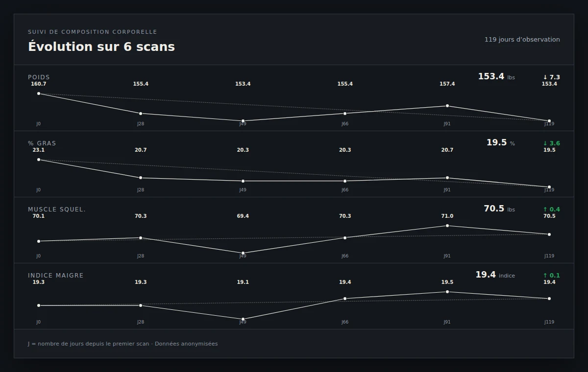Click the % GRAS chart point at J28
Screen dimensions: 588x372
pos(141,178)
